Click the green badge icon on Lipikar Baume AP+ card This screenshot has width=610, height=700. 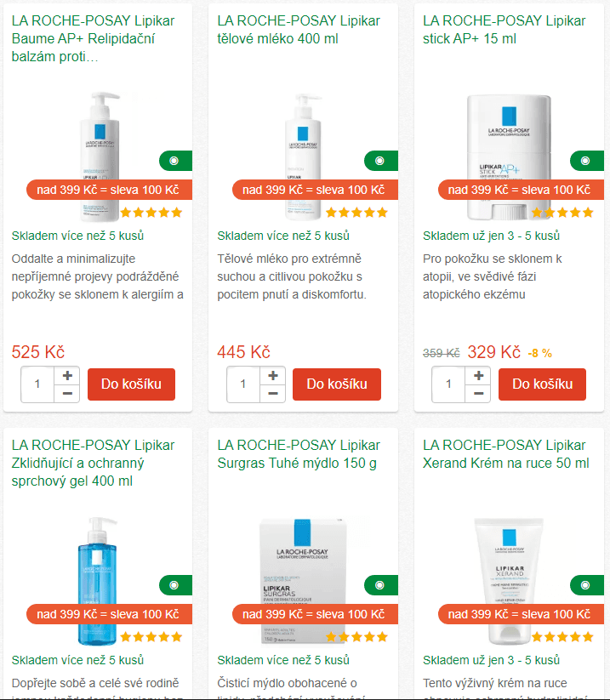(175, 160)
